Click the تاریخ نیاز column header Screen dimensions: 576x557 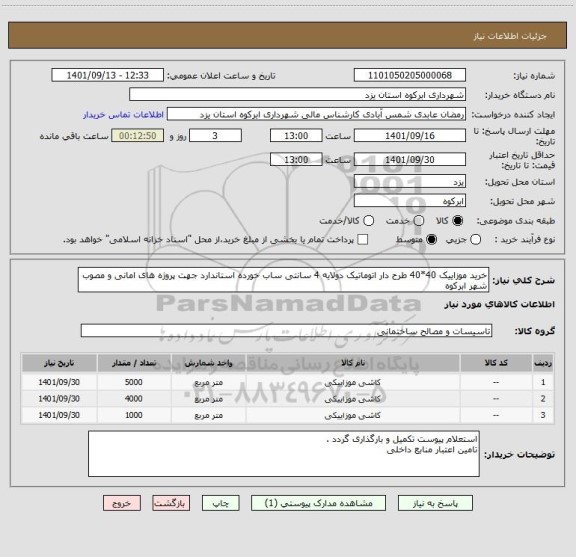point(59,363)
